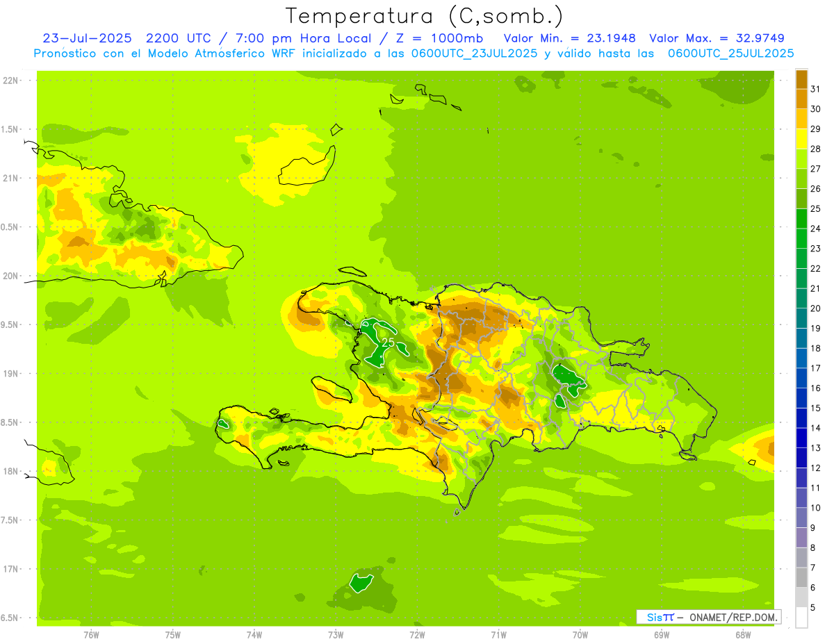The image size is (834, 644).
Task: Select the date '23-Jul-2025' in header
Action: [86, 38]
